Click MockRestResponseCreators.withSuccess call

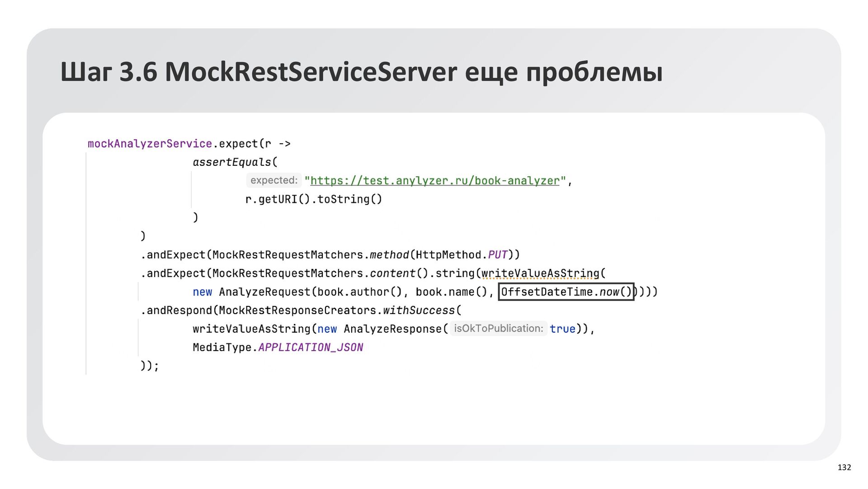(337, 310)
